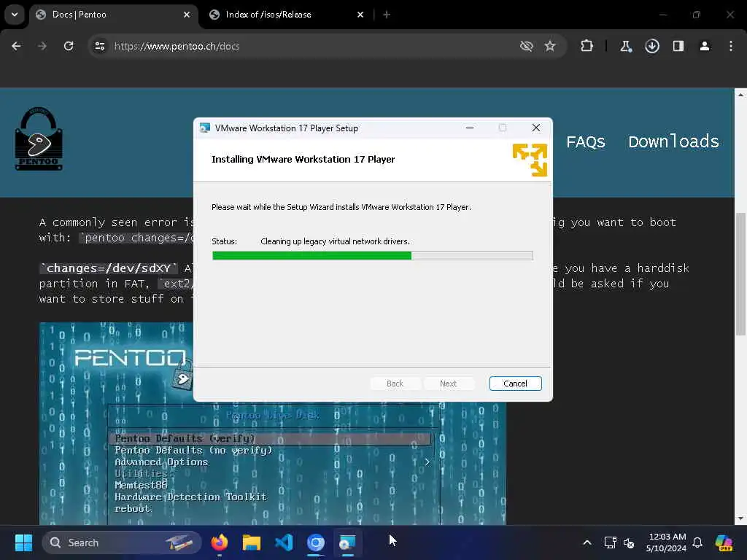
Task: Click the scrollbar down arrow
Action: pos(741,518)
